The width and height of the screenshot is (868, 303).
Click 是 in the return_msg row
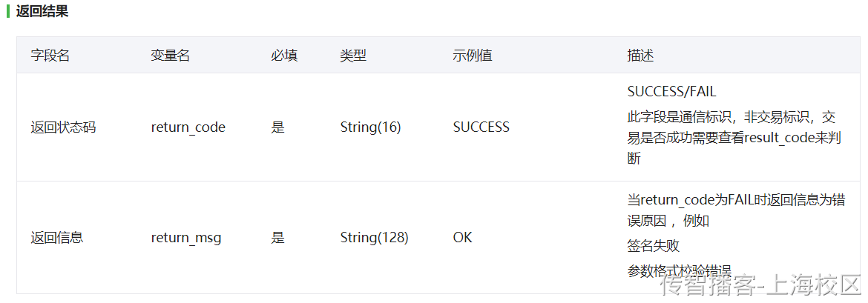point(278,238)
